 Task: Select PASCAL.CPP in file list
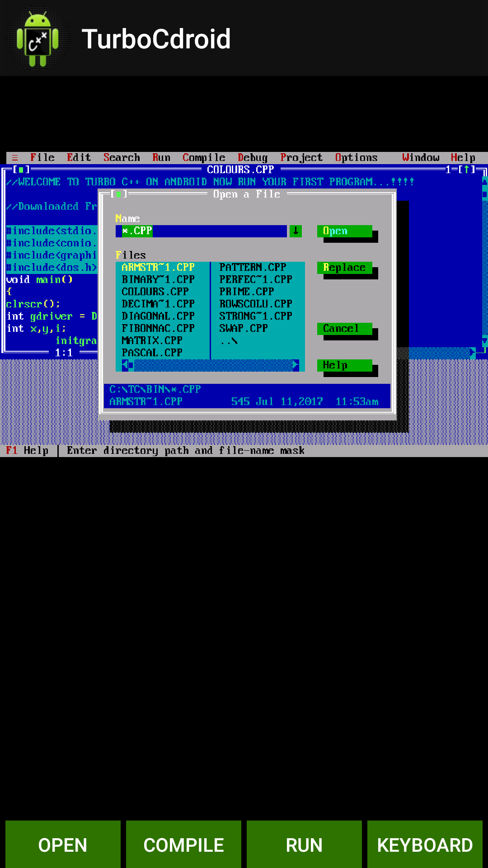(152, 353)
